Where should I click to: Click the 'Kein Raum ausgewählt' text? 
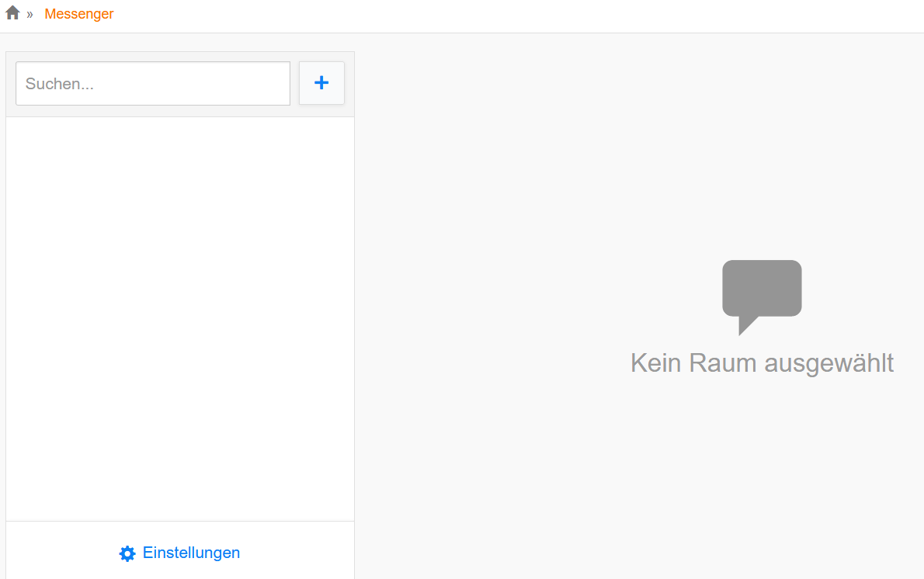click(x=762, y=362)
